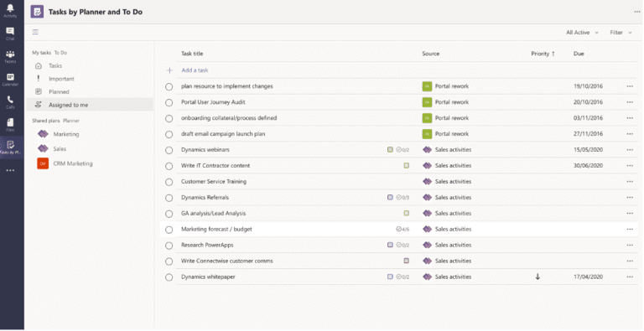
Task: Open Chat in the Teams rail
Action: point(10,32)
